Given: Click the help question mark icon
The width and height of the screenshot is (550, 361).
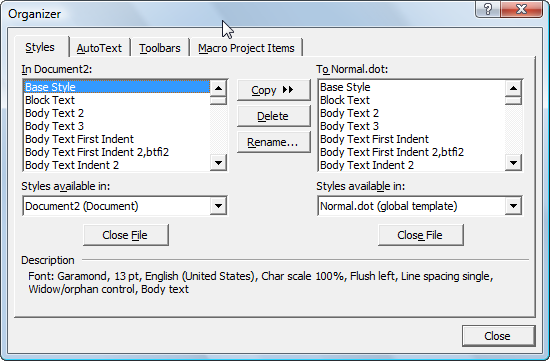Looking at the screenshot, I should [x=488, y=9].
